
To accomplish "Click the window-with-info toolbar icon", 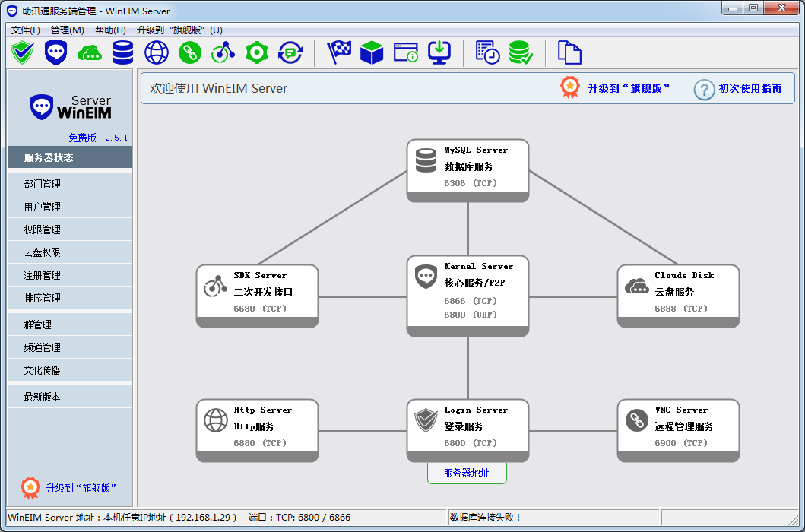I will tap(406, 52).
